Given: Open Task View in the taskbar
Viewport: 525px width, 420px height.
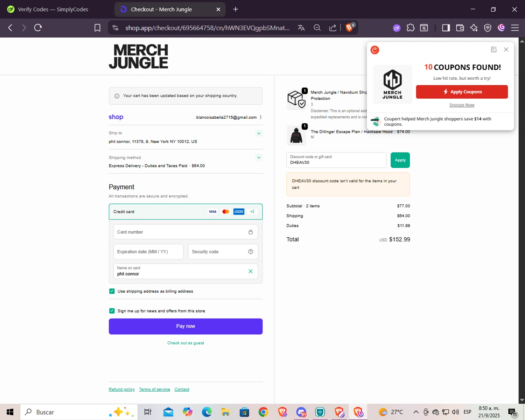Looking at the screenshot, I should click(148, 412).
